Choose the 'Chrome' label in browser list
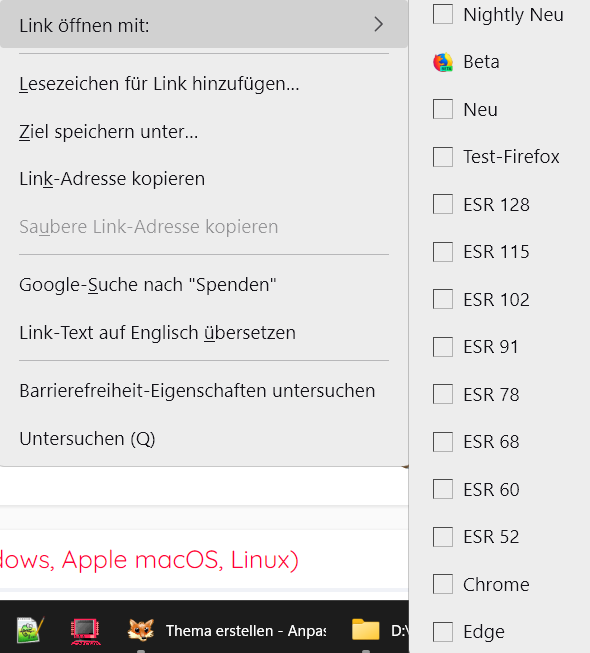This screenshot has width=590, height=653. [496, 584]
